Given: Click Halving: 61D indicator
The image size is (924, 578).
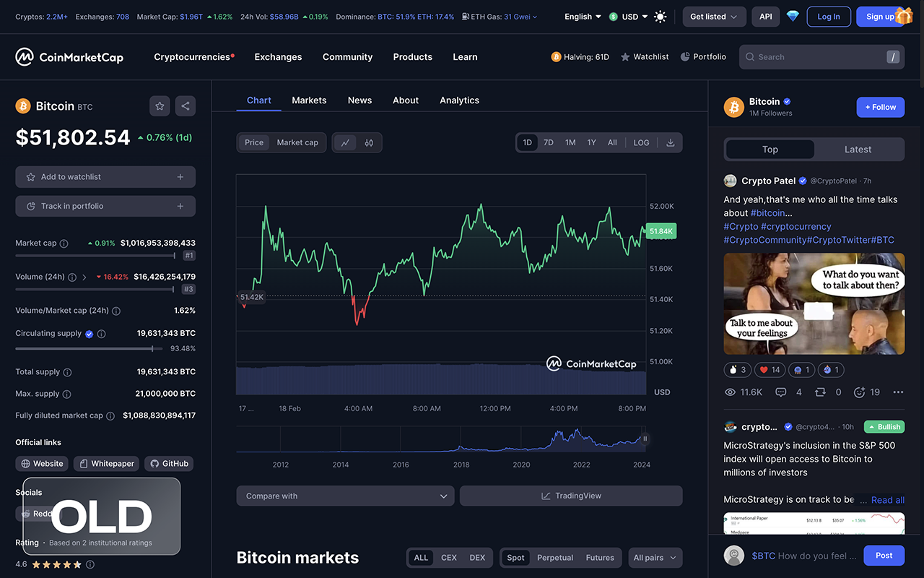Looking at the screenshot, I should (x=580, y=56).
